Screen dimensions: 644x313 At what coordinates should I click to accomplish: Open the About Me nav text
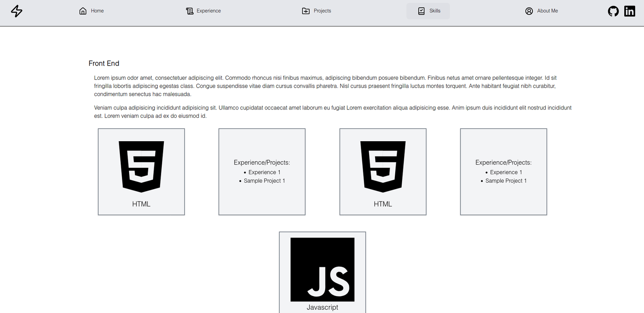[x=547, y=11]
